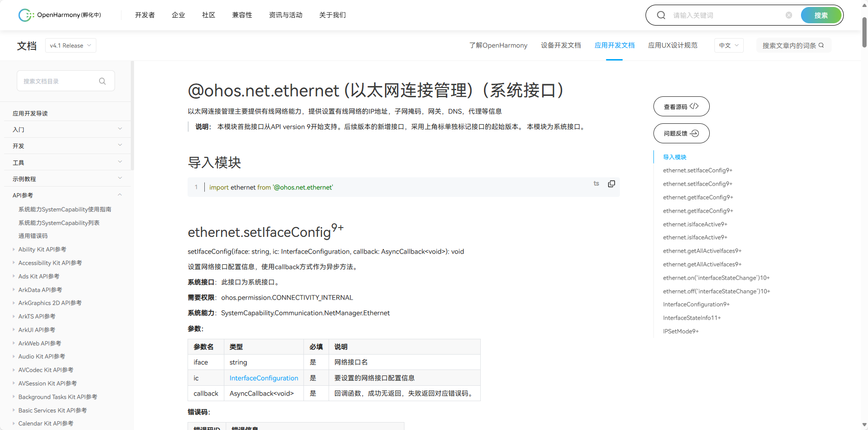Expand ArkWeb API参考
Screen dimensions: 868x430
click(x=13, y=343)
